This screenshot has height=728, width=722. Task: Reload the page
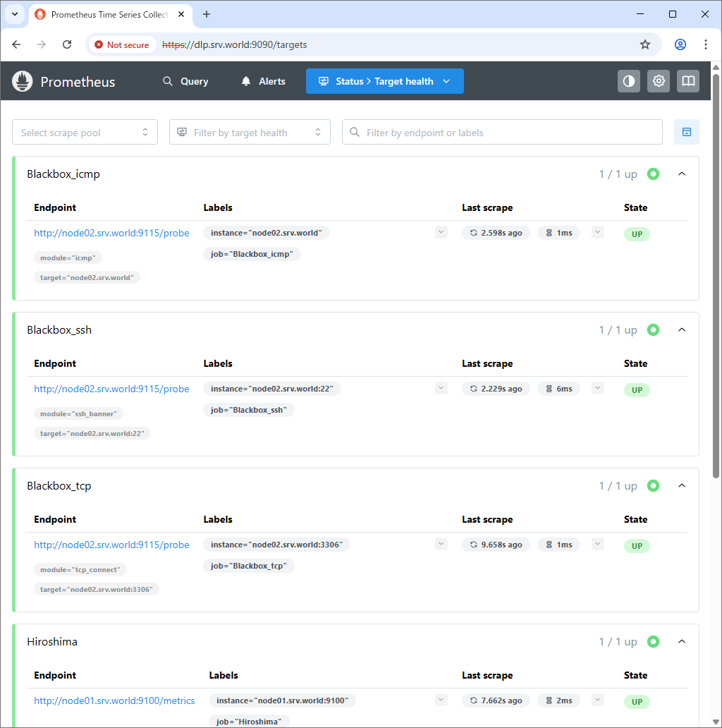coord(67,44)
